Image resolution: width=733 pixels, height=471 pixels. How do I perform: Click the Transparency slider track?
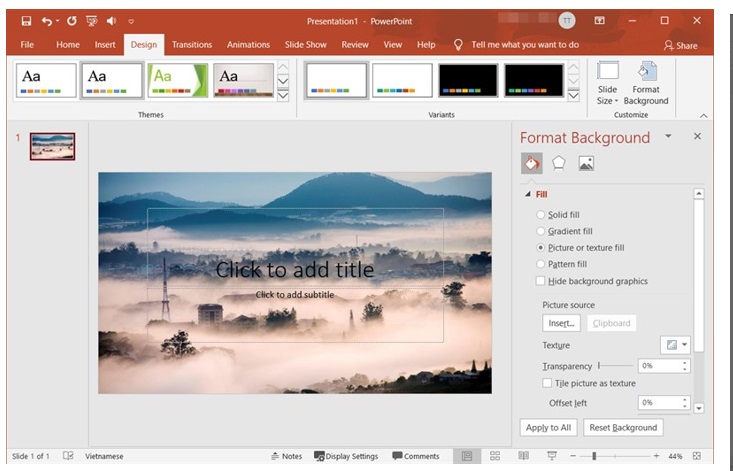(x=615, y=366)
